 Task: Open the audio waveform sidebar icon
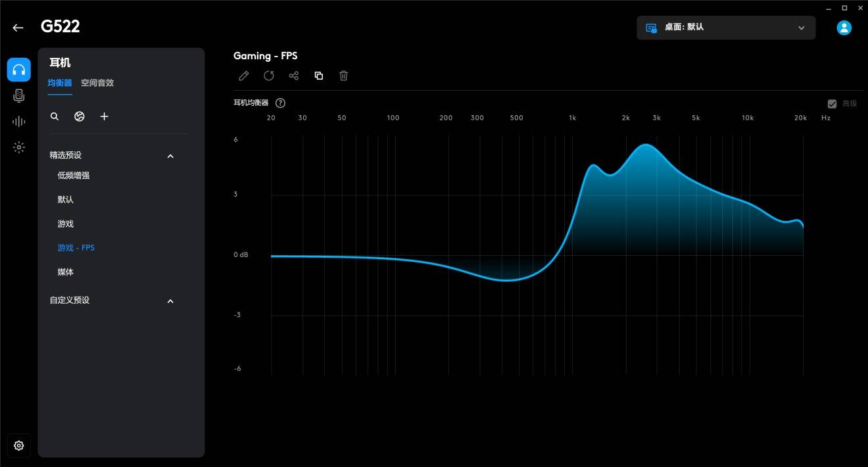(x=19, y=122)
